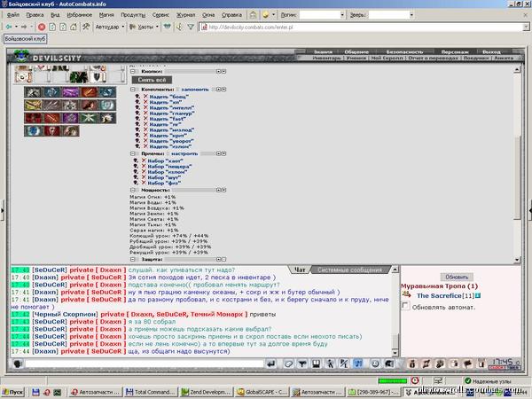This screenshot has width=532, height=399.
Task: Click the "Снять всё" button
Action: click(x=152, y=80)
